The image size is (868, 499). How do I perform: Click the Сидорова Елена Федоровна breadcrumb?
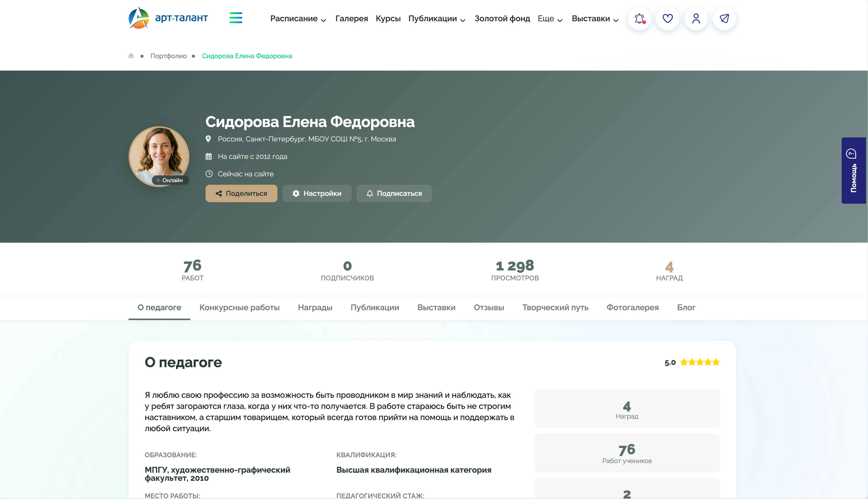pos(247,56)
